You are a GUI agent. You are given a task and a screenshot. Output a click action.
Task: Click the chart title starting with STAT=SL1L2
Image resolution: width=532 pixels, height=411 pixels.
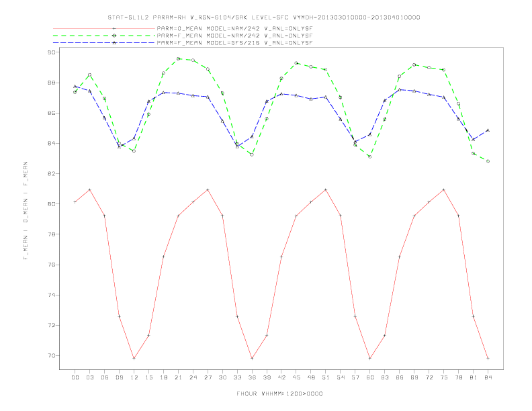coord(263,17)
